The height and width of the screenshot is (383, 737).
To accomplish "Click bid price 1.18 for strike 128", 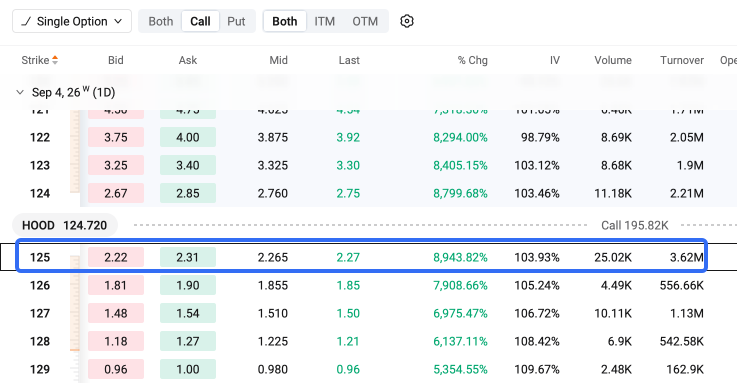I will coord(116,341).
